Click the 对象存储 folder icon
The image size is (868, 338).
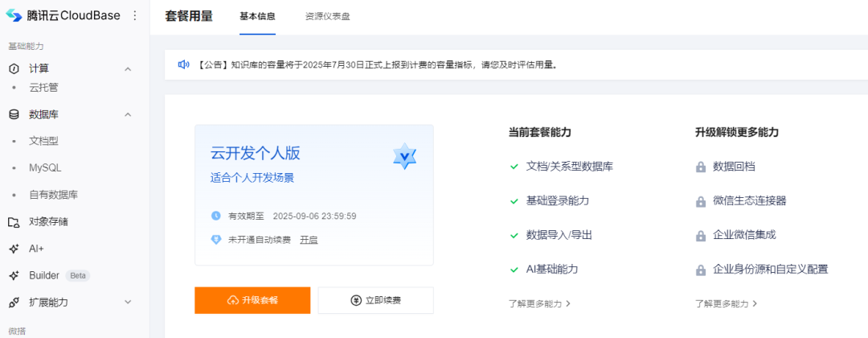(14, 221)
